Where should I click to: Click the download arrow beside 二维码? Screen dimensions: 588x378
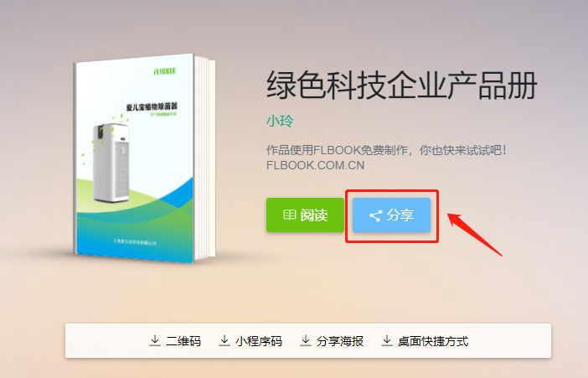click(x=154, y=340)
